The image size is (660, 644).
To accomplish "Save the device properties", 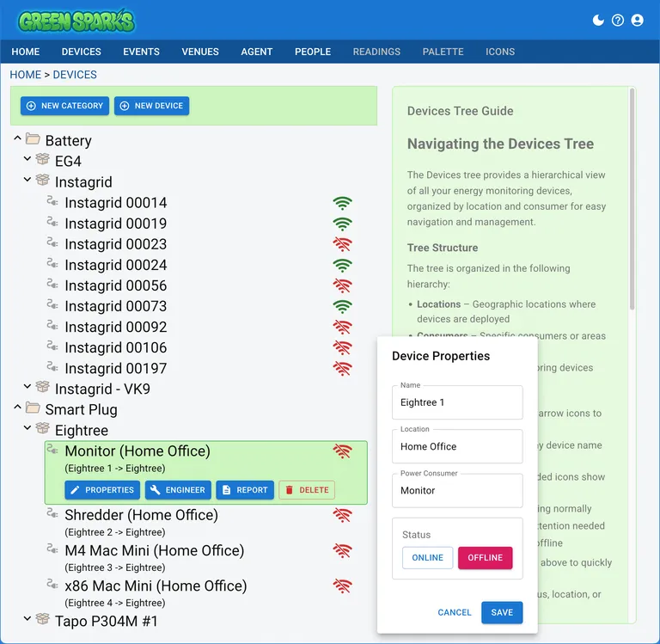I will tap(502, 612).
